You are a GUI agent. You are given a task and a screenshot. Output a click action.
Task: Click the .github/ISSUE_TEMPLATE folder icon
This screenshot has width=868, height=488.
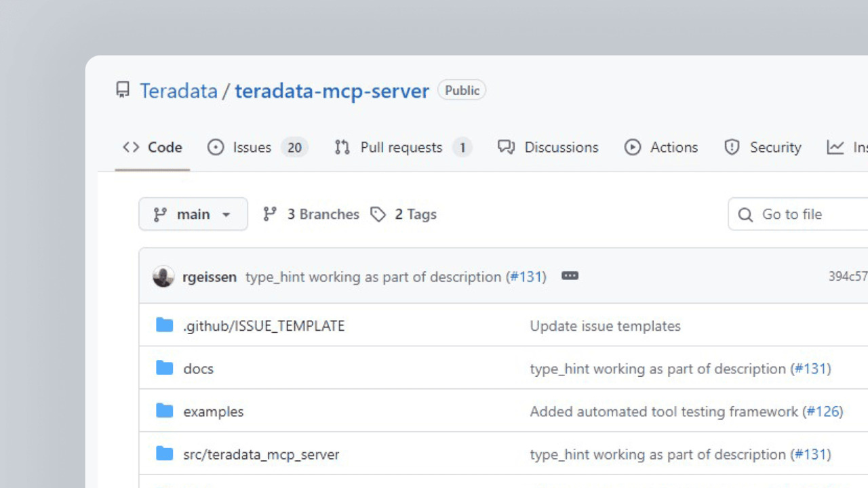[165, 325]
